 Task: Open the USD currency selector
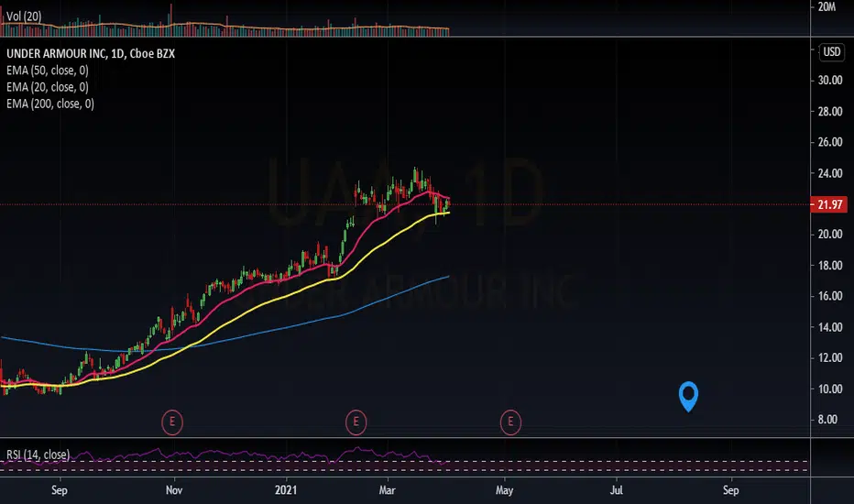pos(832,51)
